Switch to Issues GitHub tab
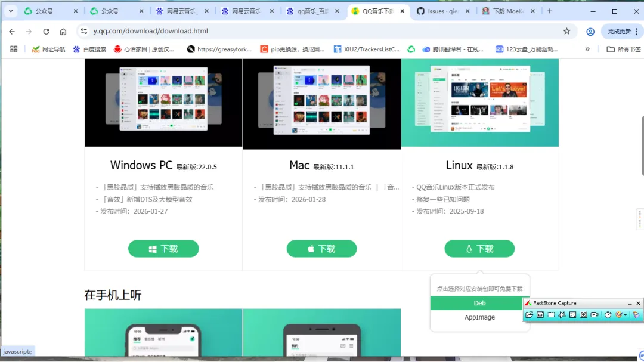Image resolution: width=644 pixels, height=362 pixels. point(442,11)
